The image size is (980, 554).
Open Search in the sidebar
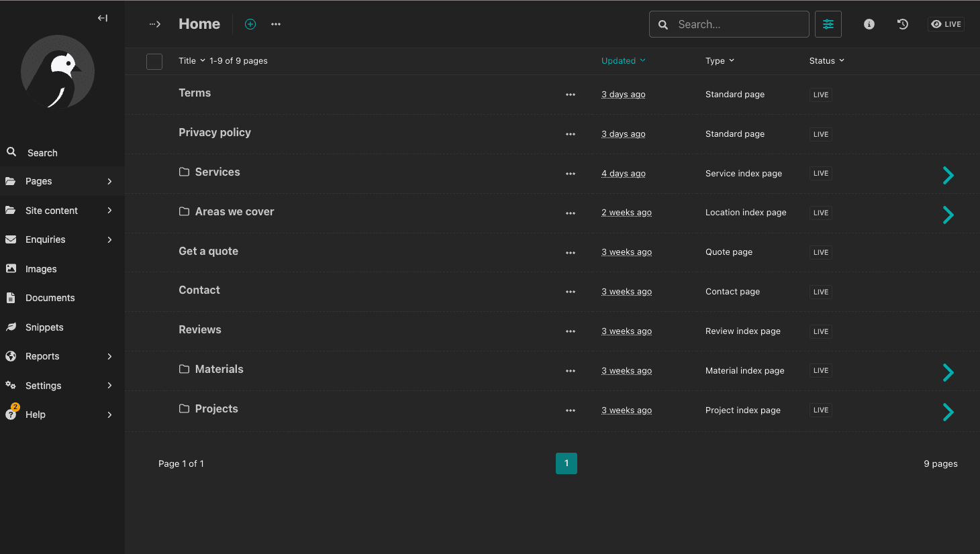[x=62, y=152]
